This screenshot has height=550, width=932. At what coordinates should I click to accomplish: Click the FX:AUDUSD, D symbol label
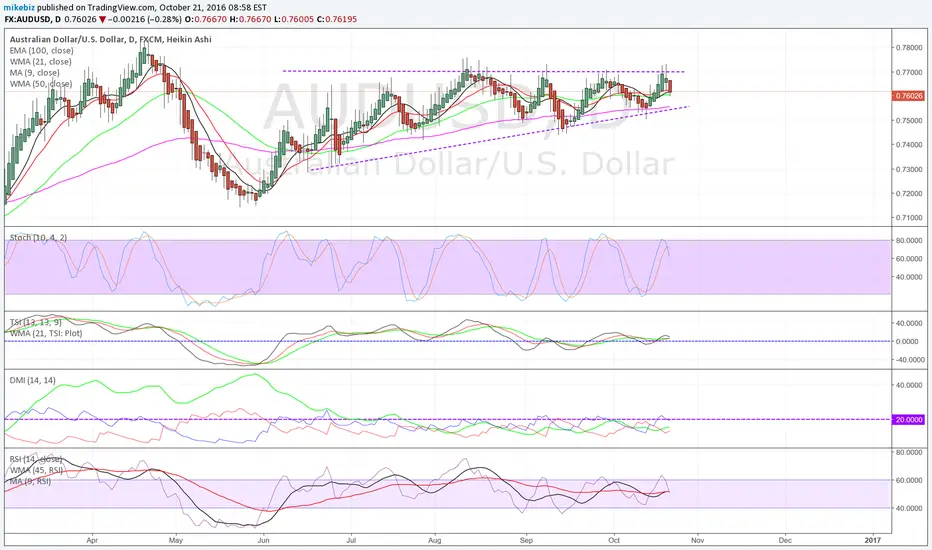[x=32, y=19]
